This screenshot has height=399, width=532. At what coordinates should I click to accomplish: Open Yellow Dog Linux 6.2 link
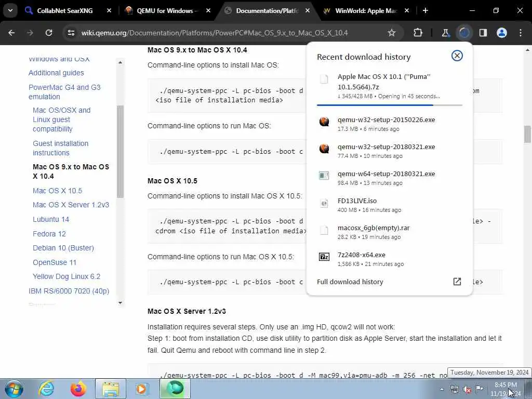[66, 276]
